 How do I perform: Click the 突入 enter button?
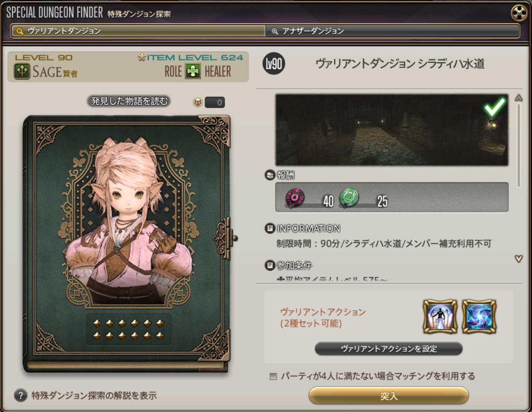[389, 396]
